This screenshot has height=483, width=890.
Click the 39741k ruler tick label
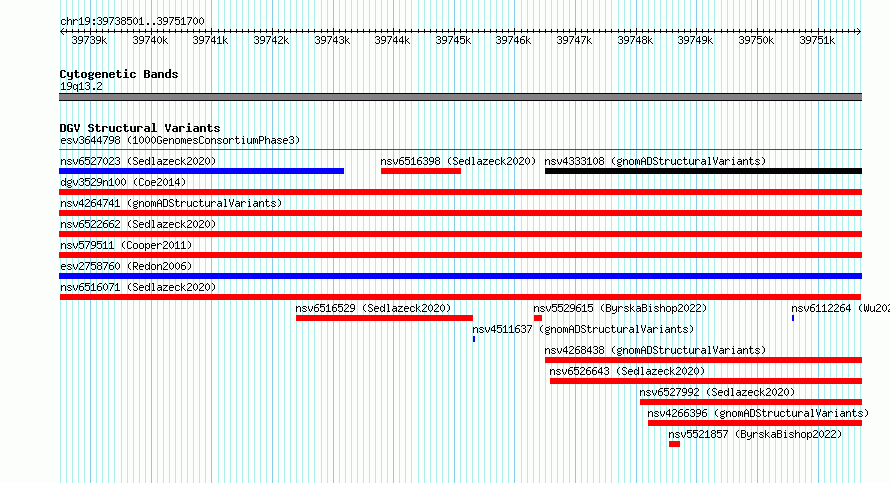point(211,40)
